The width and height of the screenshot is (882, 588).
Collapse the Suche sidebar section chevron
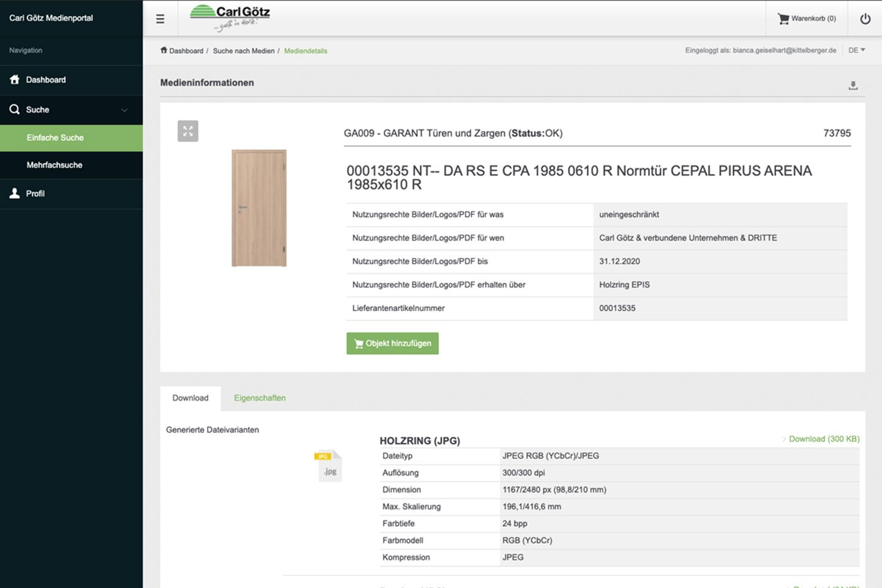[124, 110]
